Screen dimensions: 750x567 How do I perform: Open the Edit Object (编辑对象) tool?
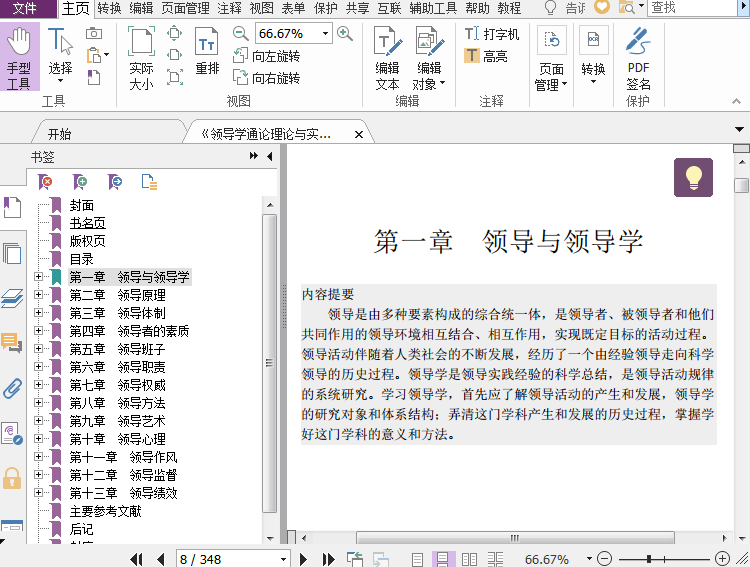[x=430, y=58]
